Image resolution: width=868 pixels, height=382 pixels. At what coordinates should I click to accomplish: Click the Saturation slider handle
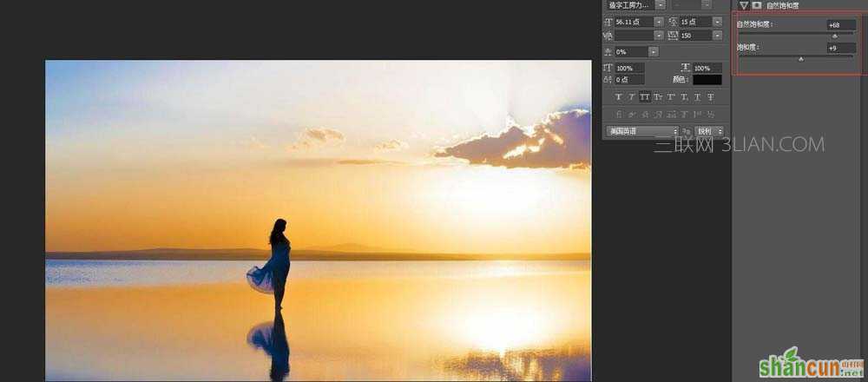pyautogui.click(x=800, y=59)
